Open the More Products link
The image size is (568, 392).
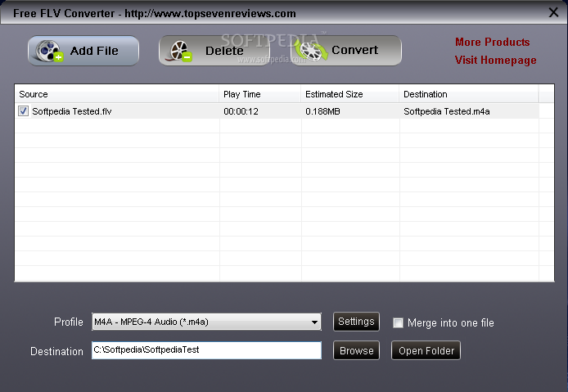point(492,42)
